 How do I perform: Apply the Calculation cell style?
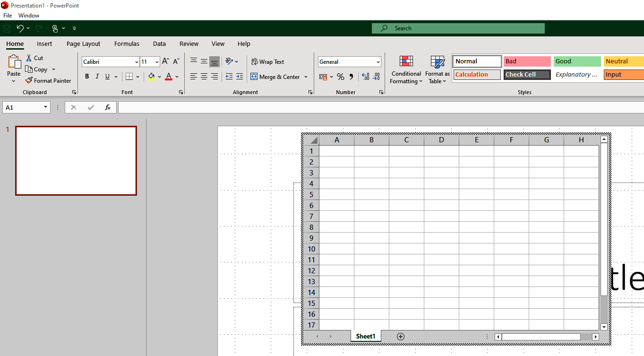476,74
